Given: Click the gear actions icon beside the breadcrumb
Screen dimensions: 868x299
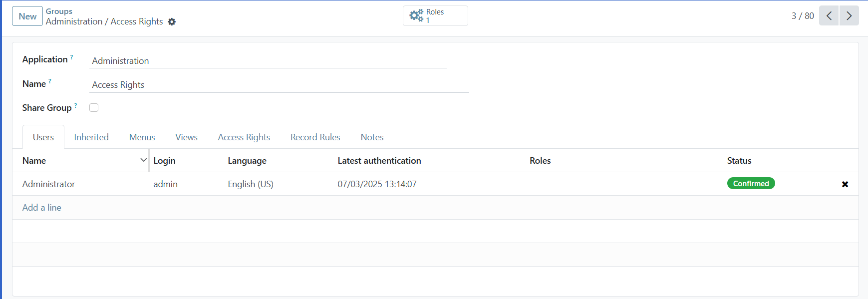Looking at the screenshot, I should pos(172,22).
